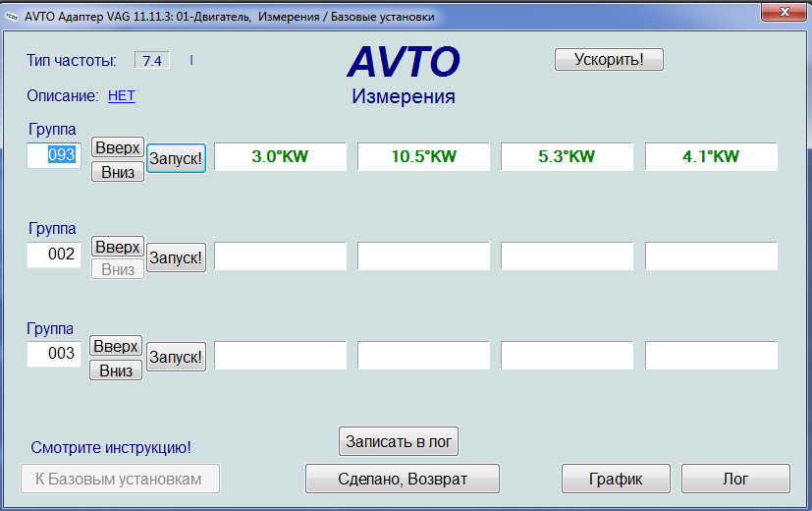
Task: Open the График button
Action: [616, 479]
